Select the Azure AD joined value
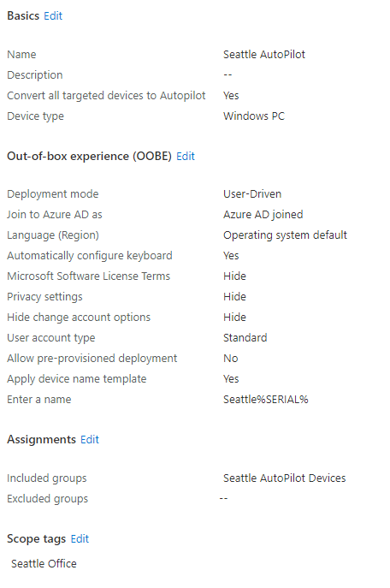390x588 pixels. point(263,215)
